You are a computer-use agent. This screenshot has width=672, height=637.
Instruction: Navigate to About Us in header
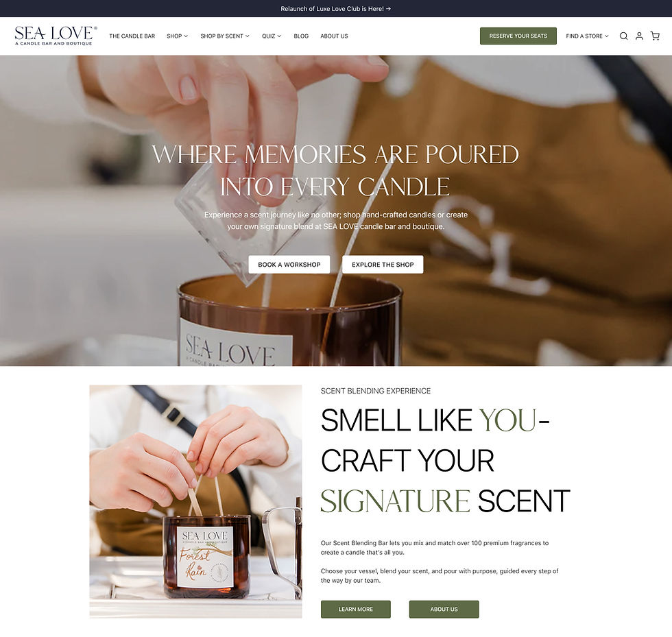[334, 36]
